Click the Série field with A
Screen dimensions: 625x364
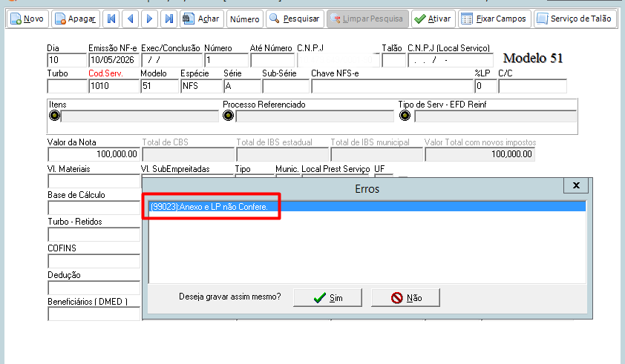(242, 86)
